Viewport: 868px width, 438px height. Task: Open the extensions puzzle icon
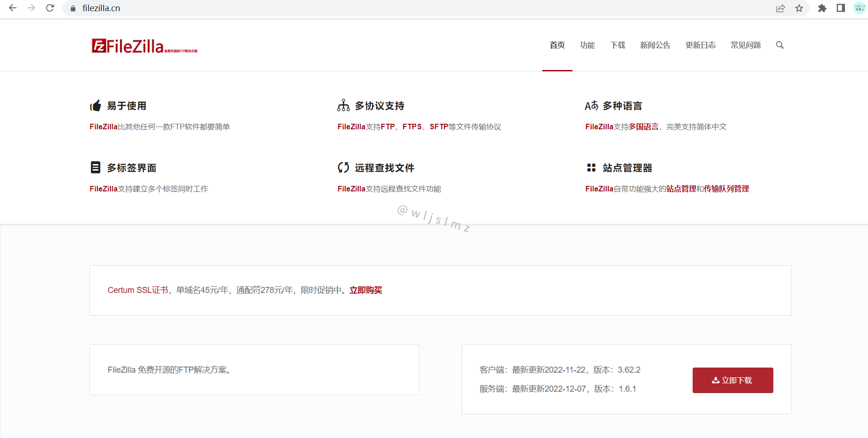tap(822, 8)
